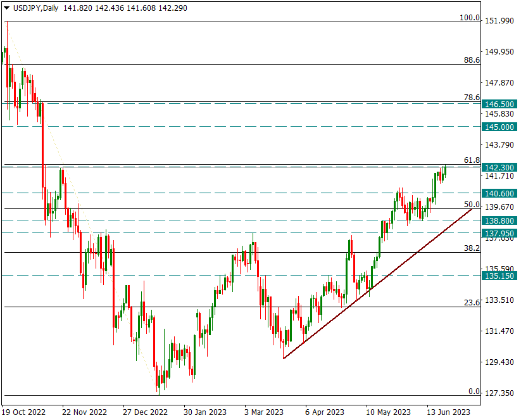Click the 131.470 price scale value
Screen dimensions: 521x420
click(499, 331)
